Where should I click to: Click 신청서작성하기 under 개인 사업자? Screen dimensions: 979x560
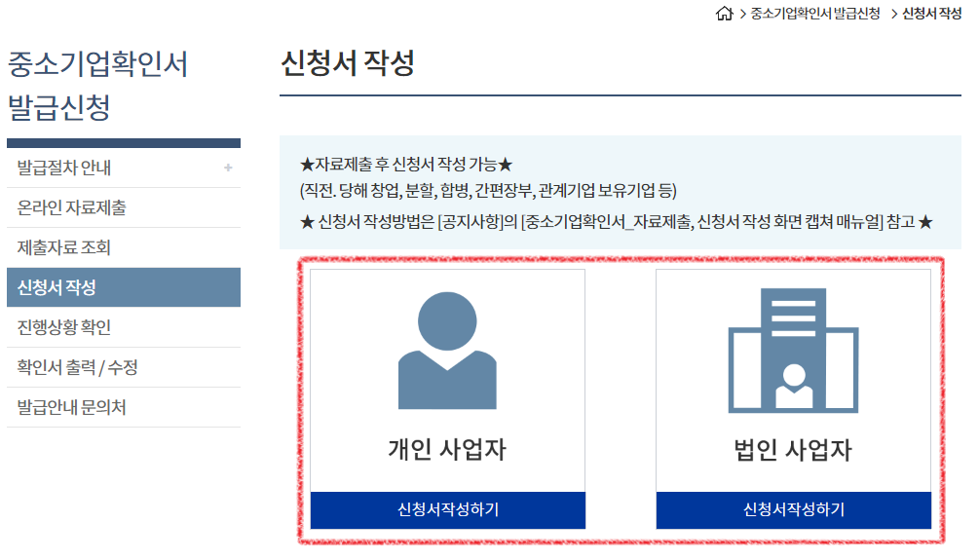pos(448,510)
